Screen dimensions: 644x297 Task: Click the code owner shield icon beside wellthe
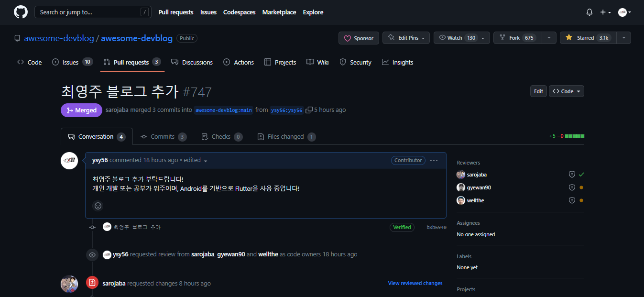572,200
